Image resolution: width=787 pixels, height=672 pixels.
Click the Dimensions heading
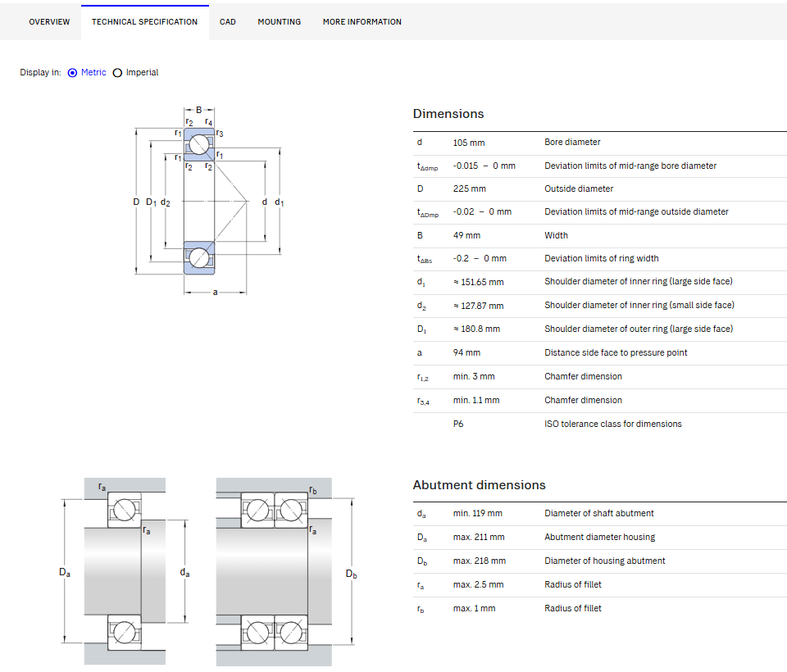(448, 114)
